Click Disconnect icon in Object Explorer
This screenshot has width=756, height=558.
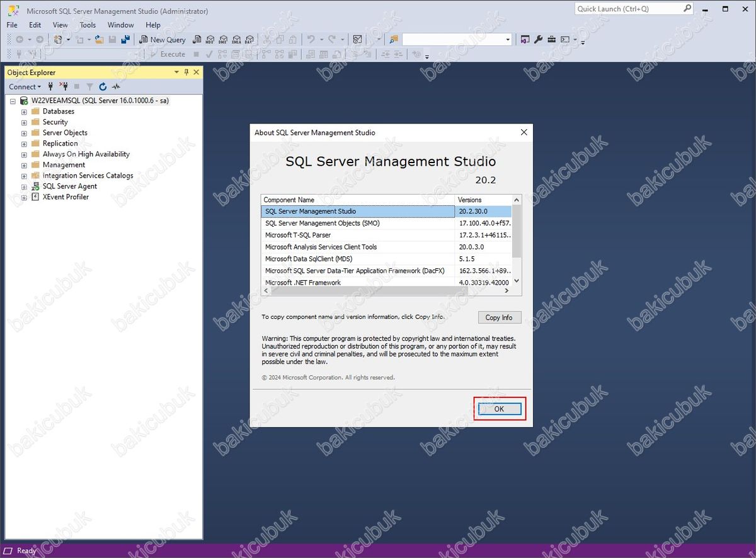pos(63,87)
